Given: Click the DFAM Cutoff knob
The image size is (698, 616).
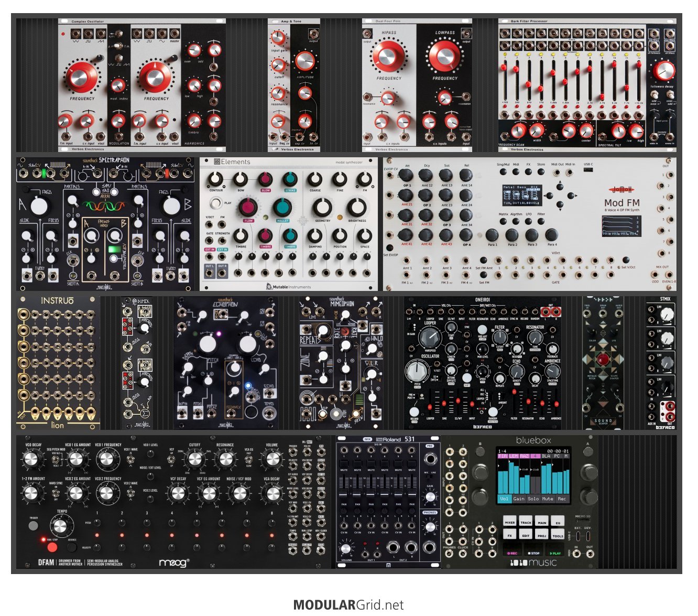Looking at the screenshot, I should (x=194, y=460).
